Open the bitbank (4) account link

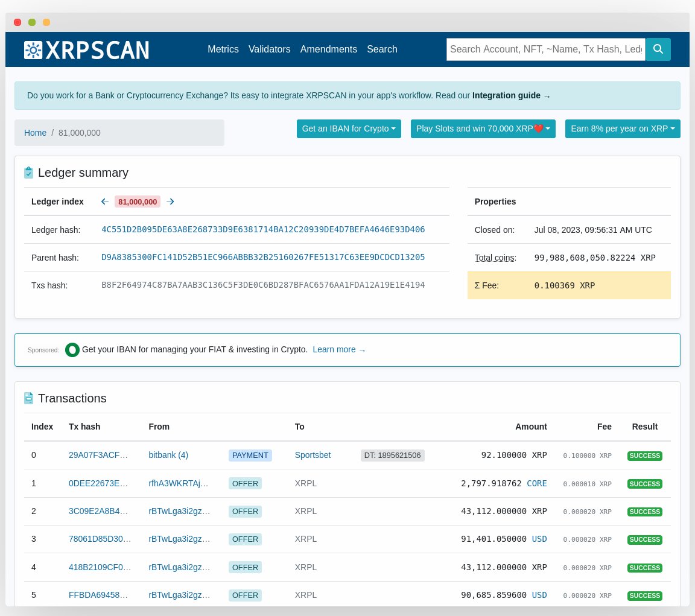pos(168,455)
